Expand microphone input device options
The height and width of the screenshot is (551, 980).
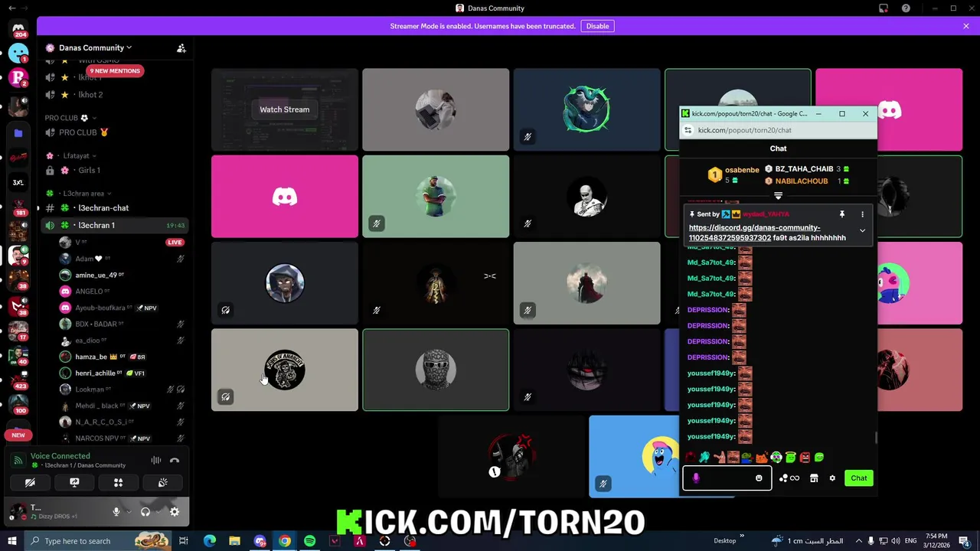pos(128,512)
